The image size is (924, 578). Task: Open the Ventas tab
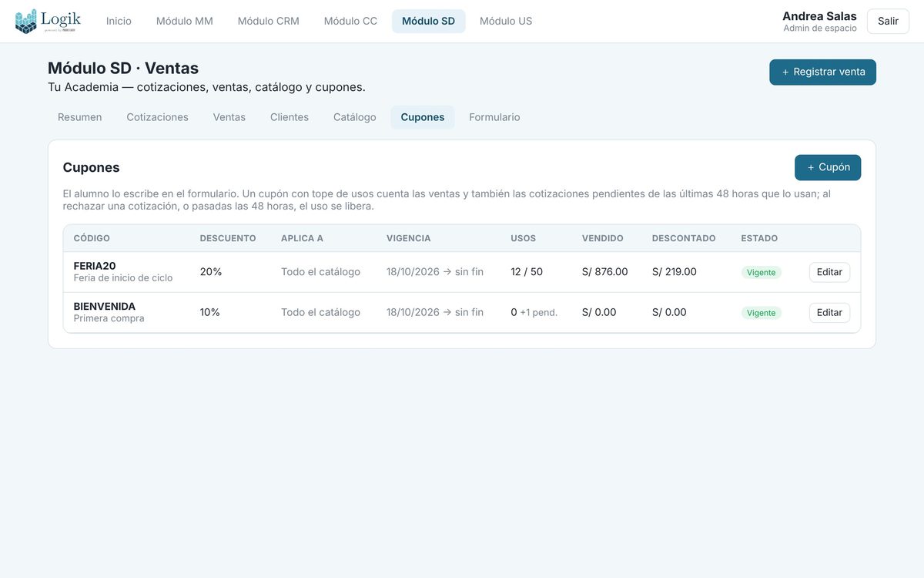click(x=229, y=117)
